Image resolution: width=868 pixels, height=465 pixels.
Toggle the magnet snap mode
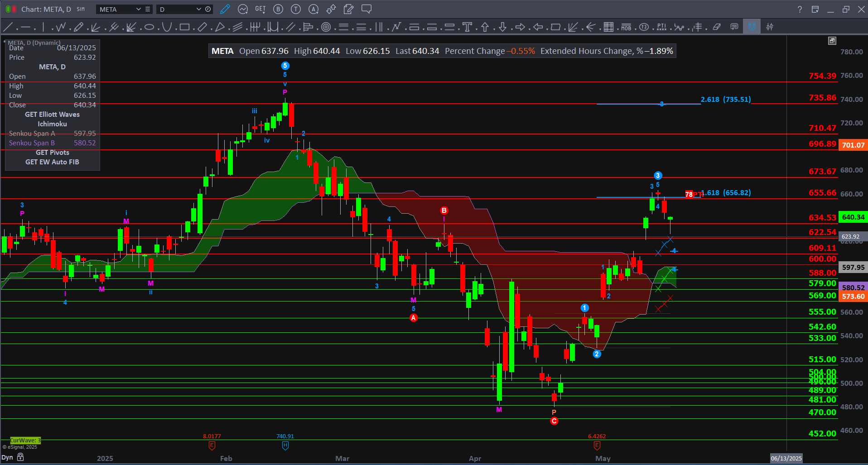coord(752,27)
